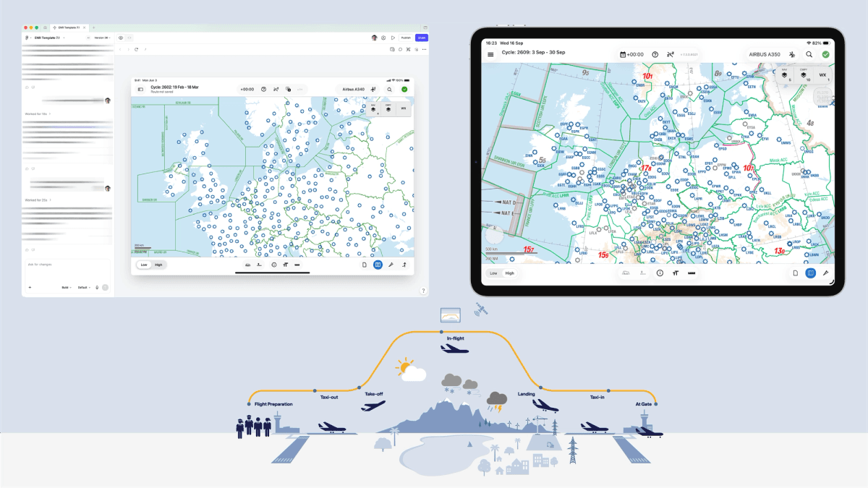The image size is (868, 488).
Task: Open the hamburger menu on the iPad
Action: (x=490, y=54)
